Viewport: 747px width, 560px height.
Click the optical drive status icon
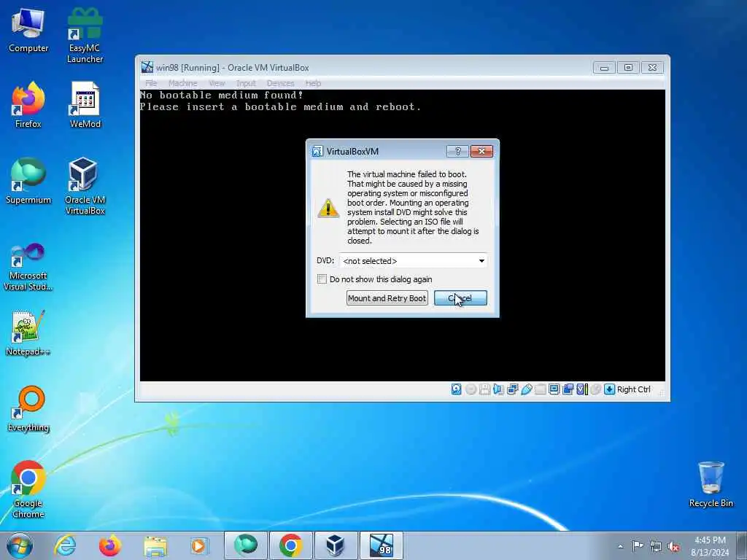click(471, 389)
